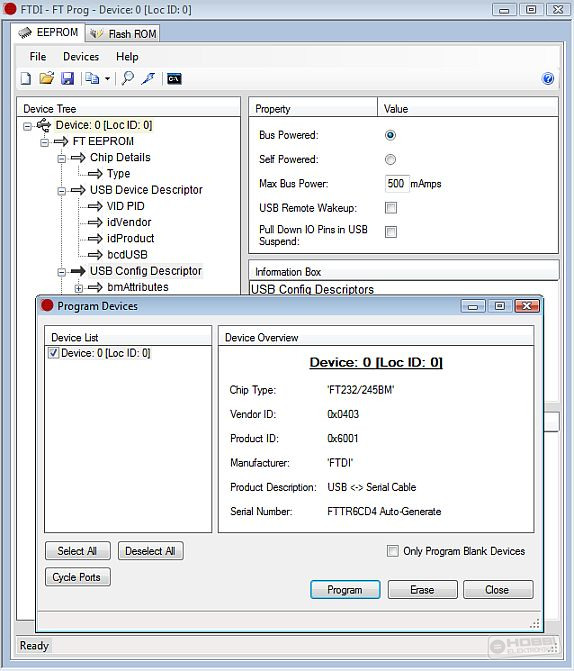The width and height of the screenshot is (574, 671).
Task: Switch to the EEPROM tab
Action: [x=48, y=33]
